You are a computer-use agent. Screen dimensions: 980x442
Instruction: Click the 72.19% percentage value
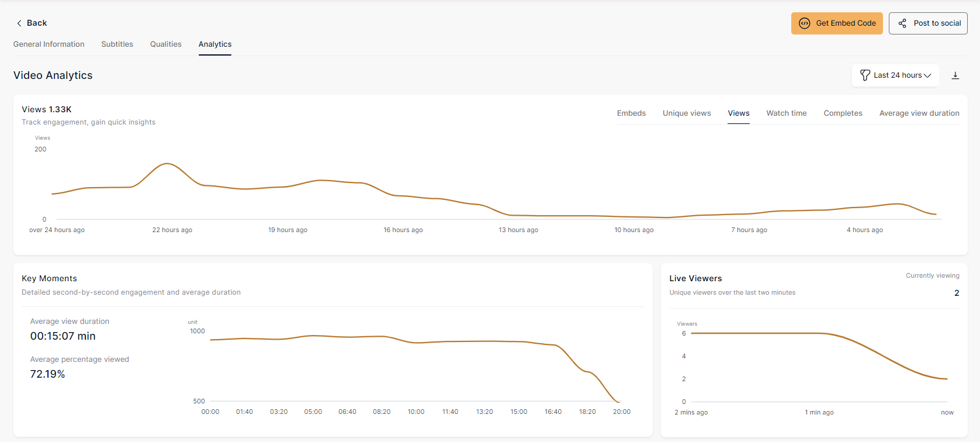[48, 374]
